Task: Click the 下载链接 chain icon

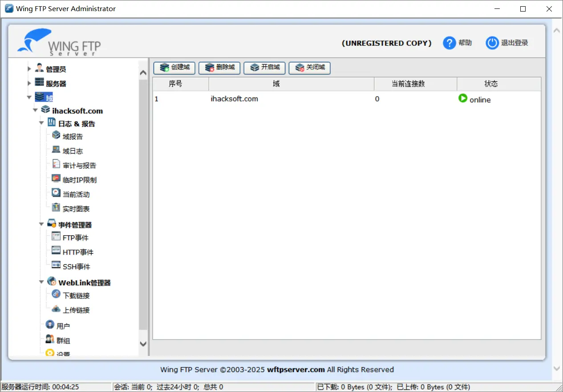Action: click(x=56, y=295)
